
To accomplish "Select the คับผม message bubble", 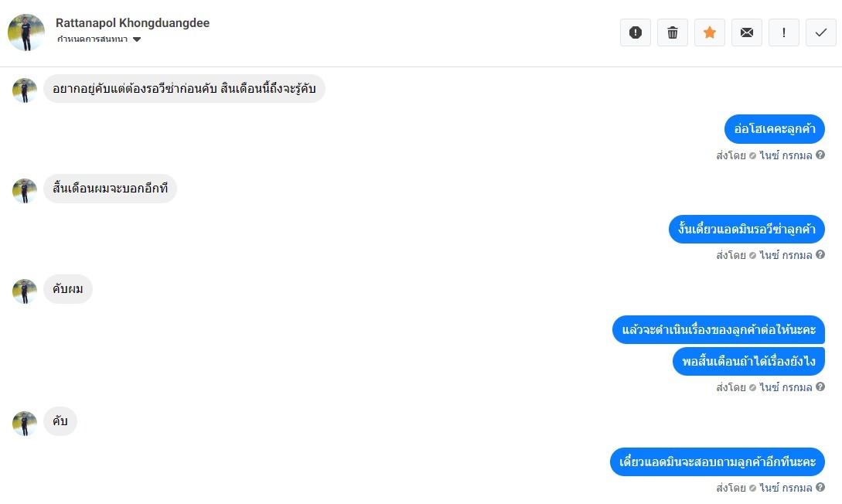I will point(68,289).
